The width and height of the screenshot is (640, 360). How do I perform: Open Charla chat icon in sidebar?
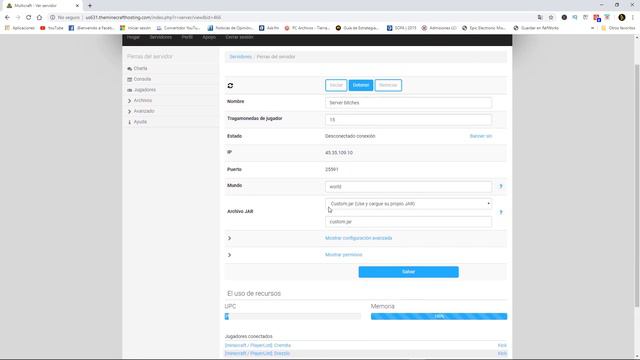coord(129,69)
